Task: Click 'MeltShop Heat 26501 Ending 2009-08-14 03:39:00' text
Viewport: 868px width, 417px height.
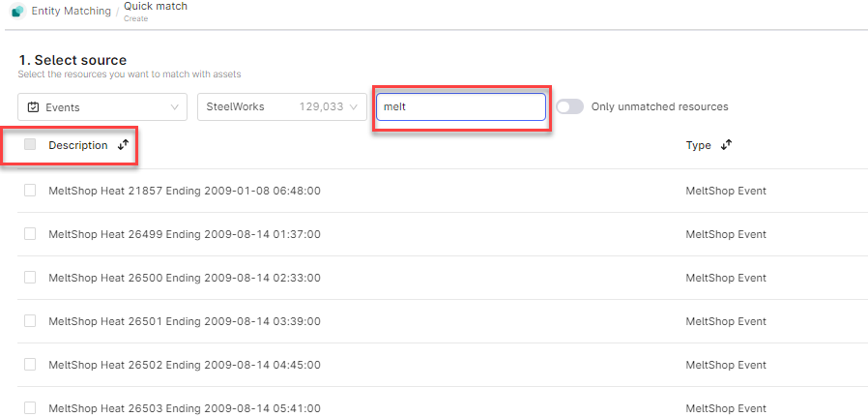Action: (185, 321)
